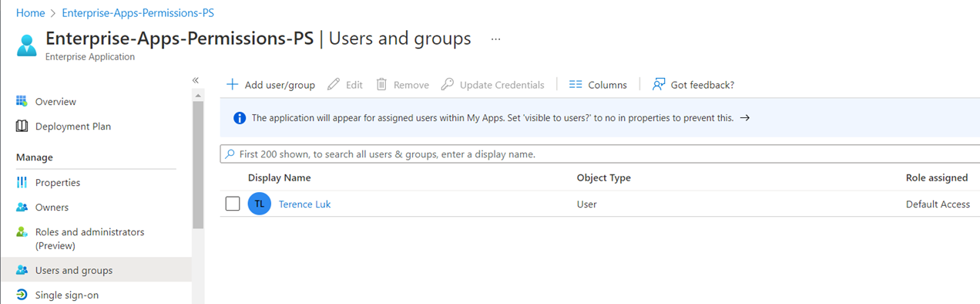The height and width of the screenshot is (304, 980).
Task: Click the key icon for Update Credentials
Action: tap(447, 84)
